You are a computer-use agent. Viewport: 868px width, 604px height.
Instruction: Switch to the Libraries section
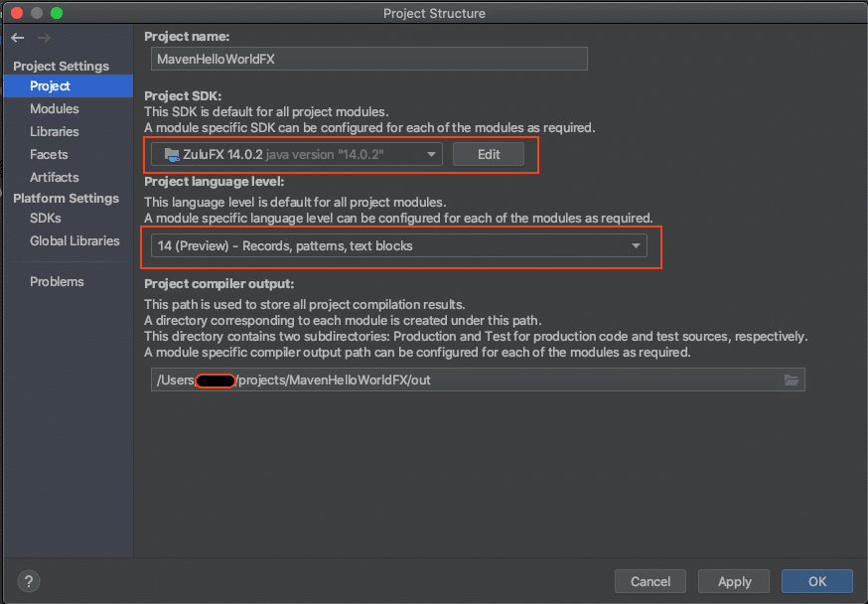point(55,132)
